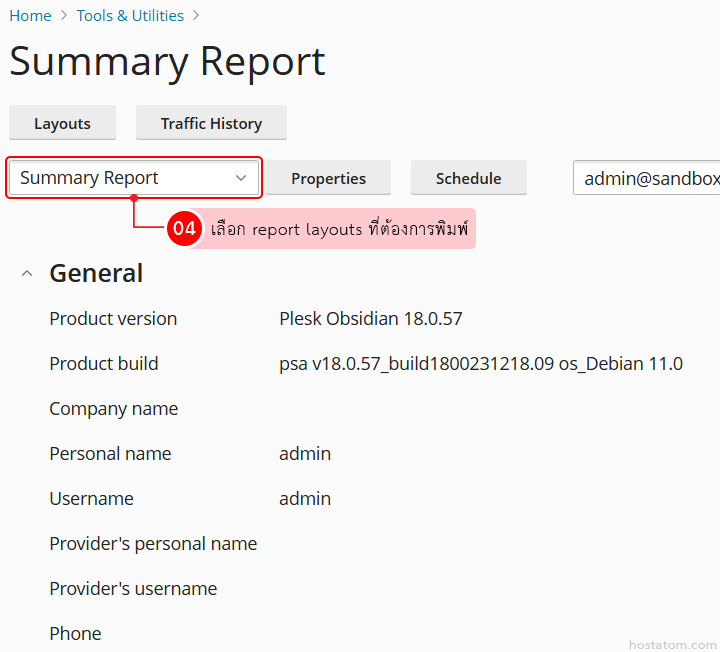Select the Plesk Obsidian 18.0.57 version text
Viewport: 720px width, 652px height.
(x=370, y=319)
